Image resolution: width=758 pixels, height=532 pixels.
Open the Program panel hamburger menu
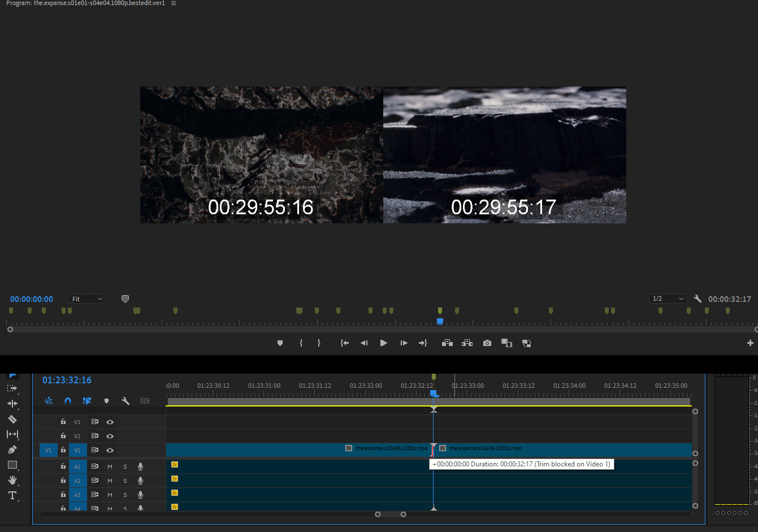click(174, 3)
